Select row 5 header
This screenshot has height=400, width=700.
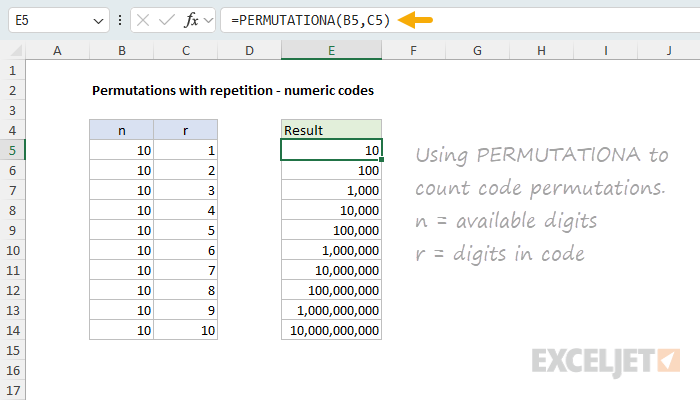pos(12,150)
